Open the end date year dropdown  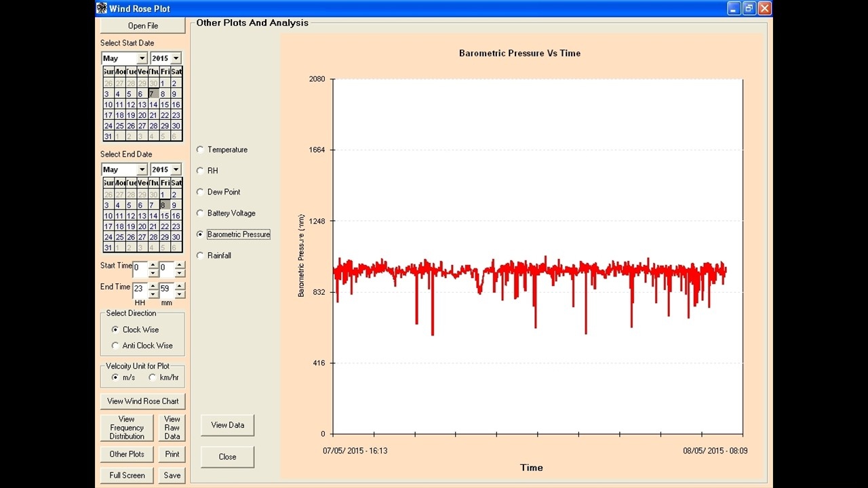coord(176,169)
